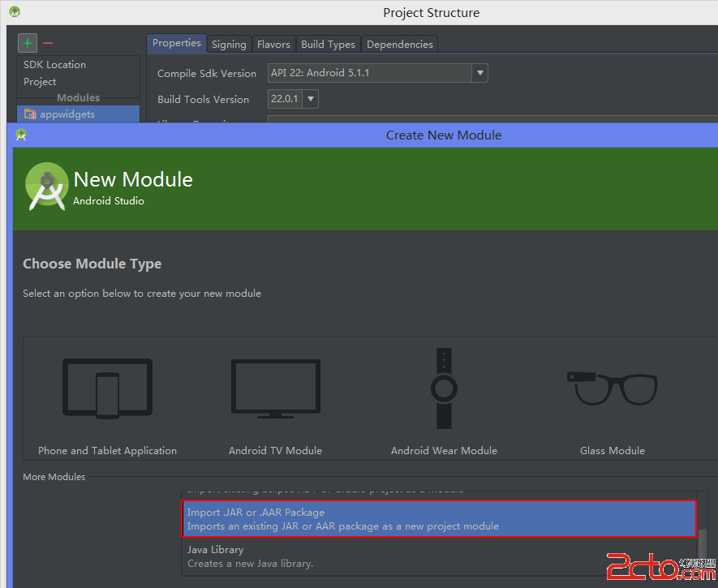The image size is (718, 588).
Task: Choose the Glass Module glasses icon
Action: click(x=613, y=388)
